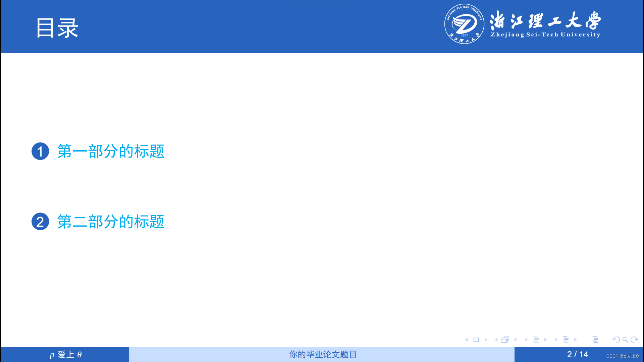Go to next frame using arrow after frames icon

click(x=516, y=340)
